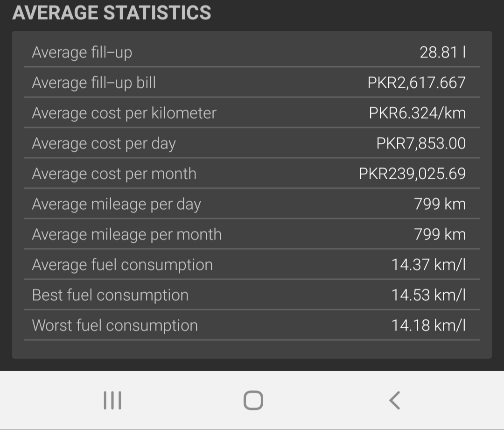Click the AVERAGE STATISTICS heading
Viewport: 504px width, 430px height.
tap(112, 13)
